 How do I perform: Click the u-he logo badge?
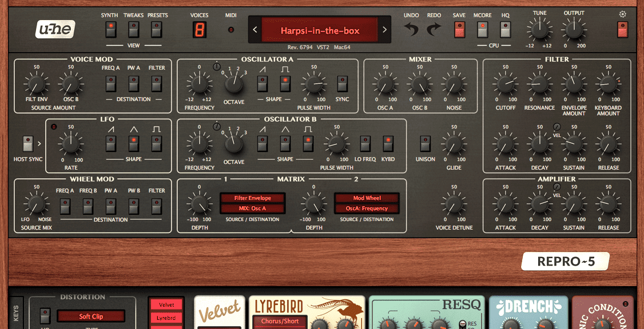pos(55,30)
